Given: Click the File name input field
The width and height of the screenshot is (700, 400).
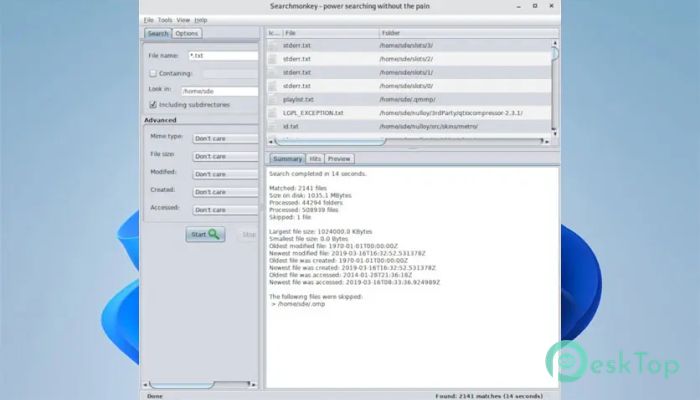Looking at the screenshot, I should [x=223, y=56].
